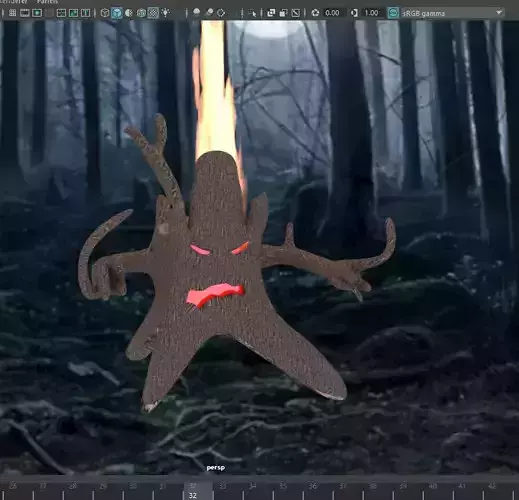This screenshot has width=519, height=500.
Task: Toggle the motion blur circle icon
Action: [221, 13]
